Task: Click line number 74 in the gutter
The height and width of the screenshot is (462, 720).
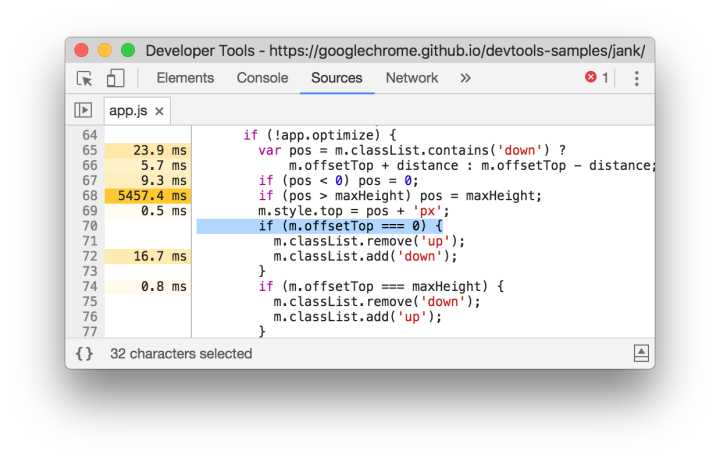Action: coord(90,287)
